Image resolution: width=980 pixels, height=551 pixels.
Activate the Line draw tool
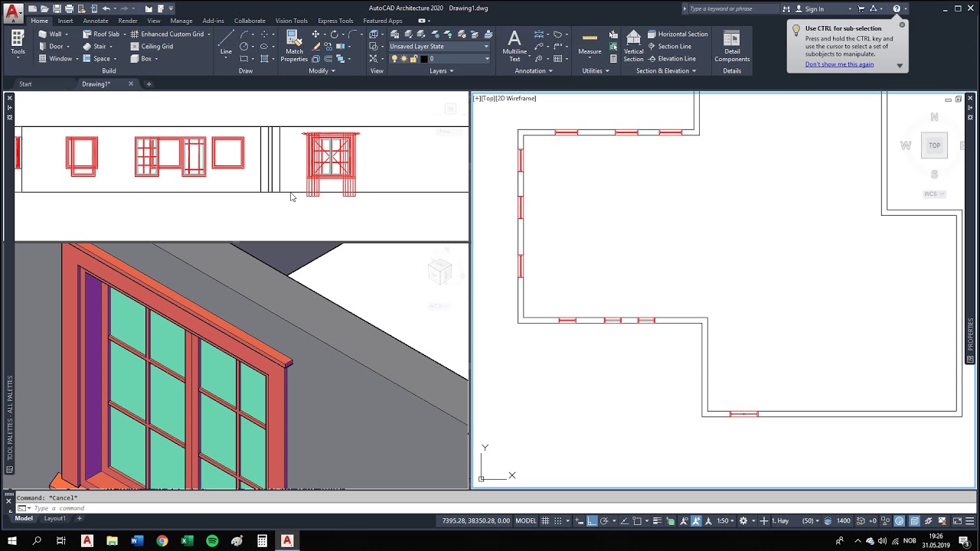(x=226, y=43)
